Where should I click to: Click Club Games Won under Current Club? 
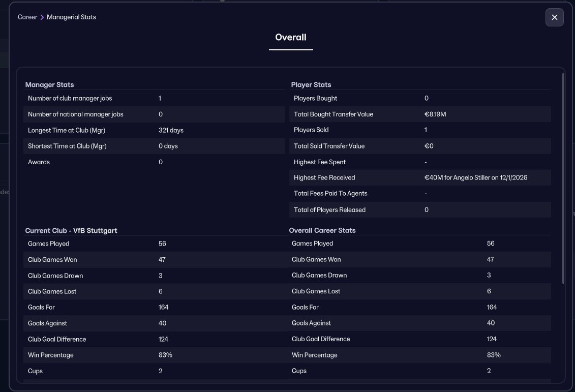pos(52,260)
